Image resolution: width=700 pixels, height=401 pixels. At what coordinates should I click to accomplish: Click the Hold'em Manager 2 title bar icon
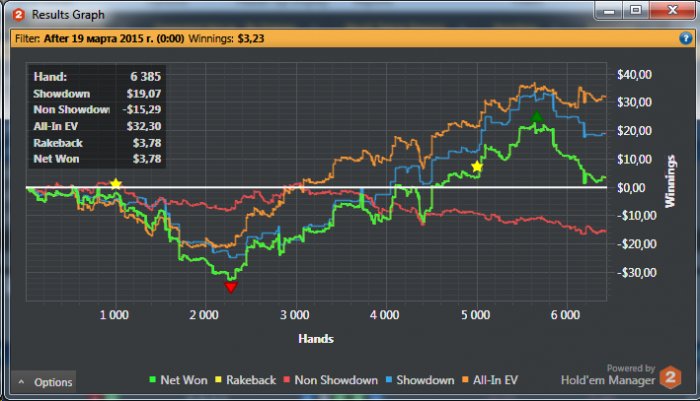[18, 15]
